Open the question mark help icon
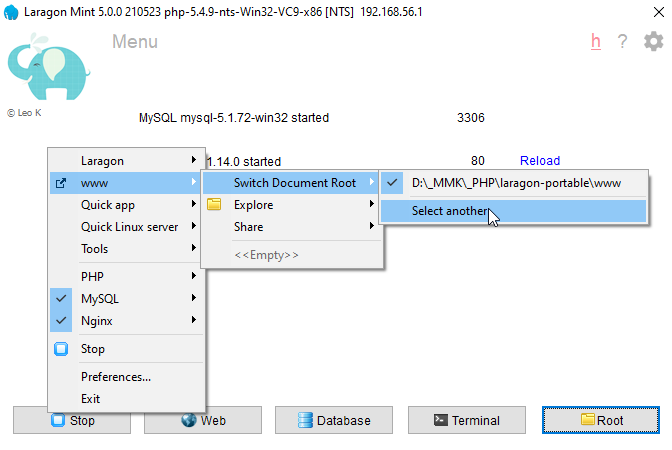Viewport: 672px width, 450px height. tap(622, 41)
